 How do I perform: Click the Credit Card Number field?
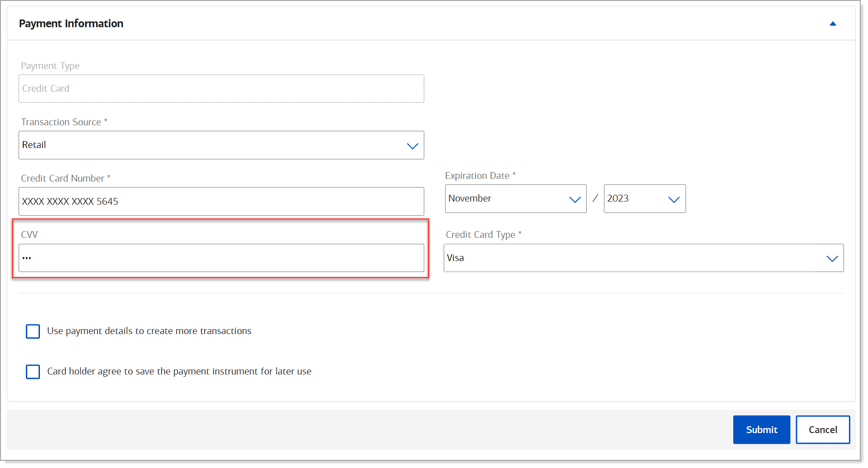[221, 202]
